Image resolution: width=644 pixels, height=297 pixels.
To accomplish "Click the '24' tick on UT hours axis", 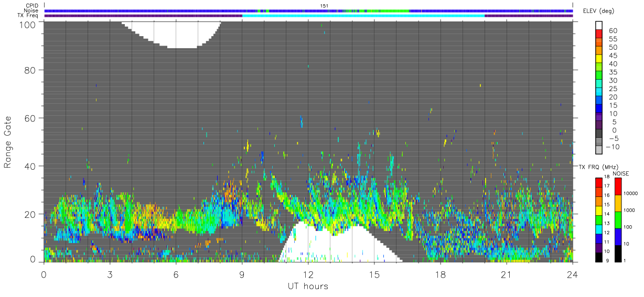I will (x=572, y=275).
